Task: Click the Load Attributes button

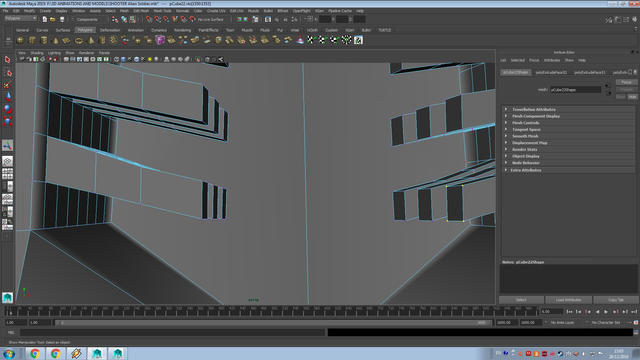Action: [x=568, y=300]
